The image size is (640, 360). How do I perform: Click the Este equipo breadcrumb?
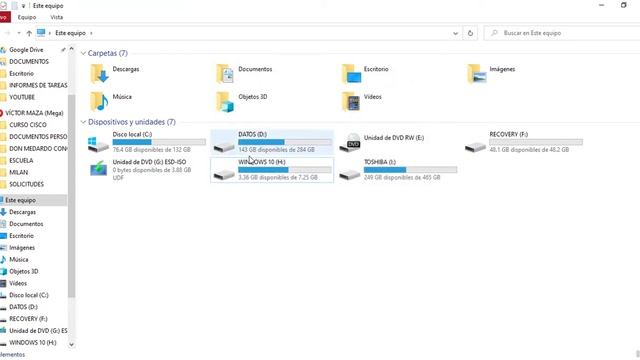(70, 33)
